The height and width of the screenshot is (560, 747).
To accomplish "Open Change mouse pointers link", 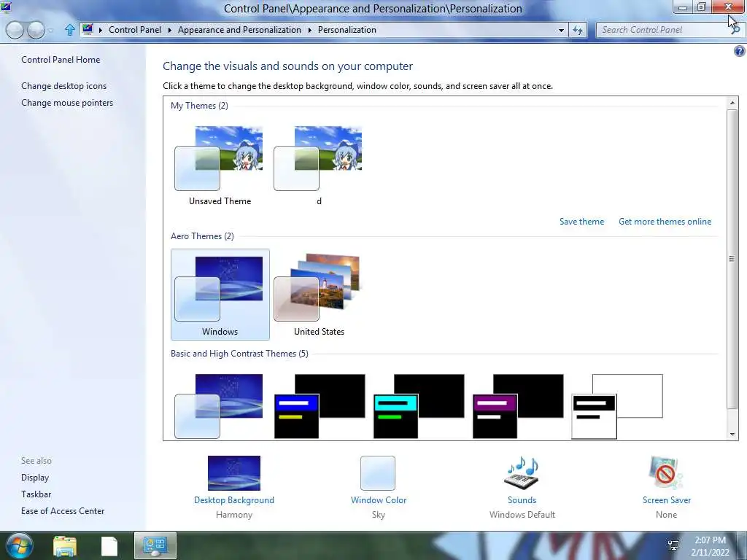I will (x=67, y=102).
